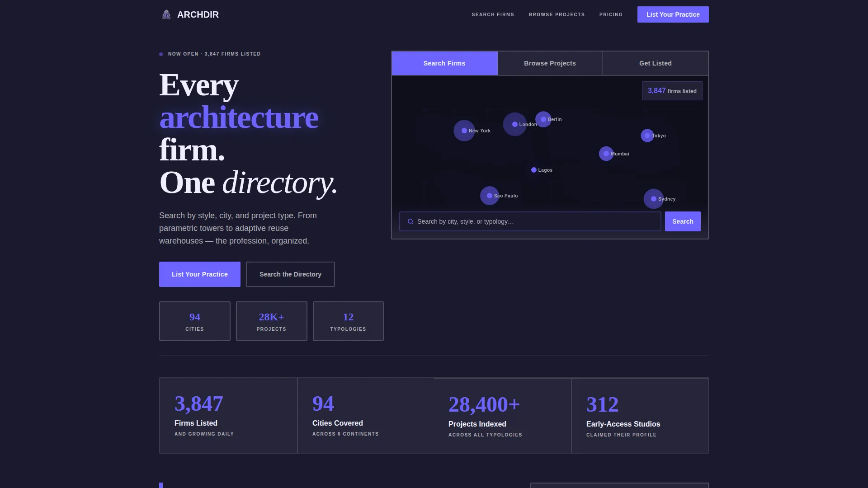868x488 pixels.
Task: Click the word architecture in the headline
Action: [x=239, y=117]
